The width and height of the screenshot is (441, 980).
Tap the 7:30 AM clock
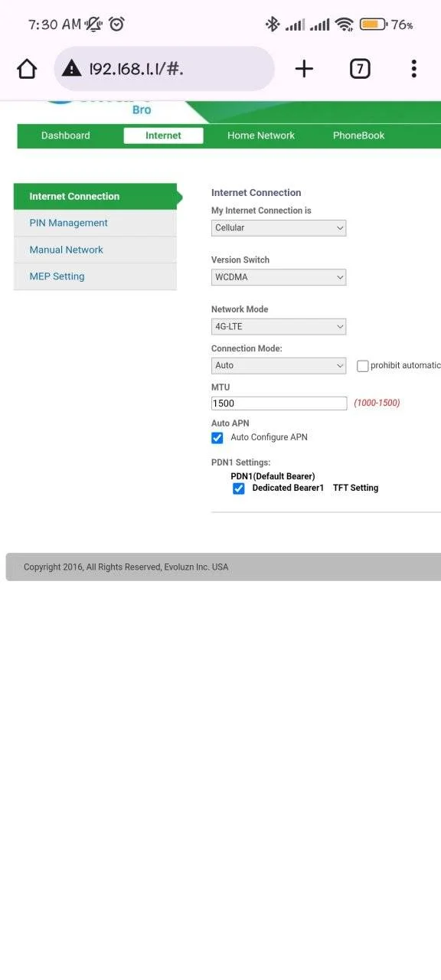pos(54,24)
